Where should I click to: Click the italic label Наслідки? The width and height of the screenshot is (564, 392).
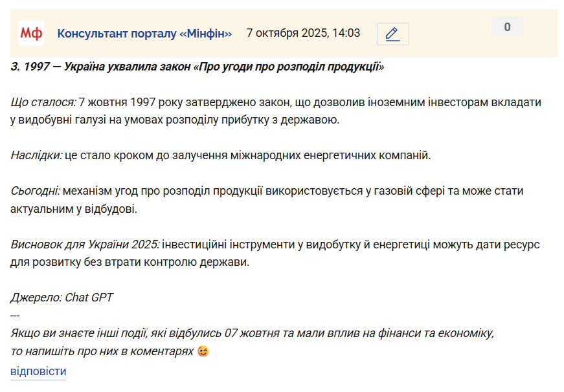click(36, 155)
